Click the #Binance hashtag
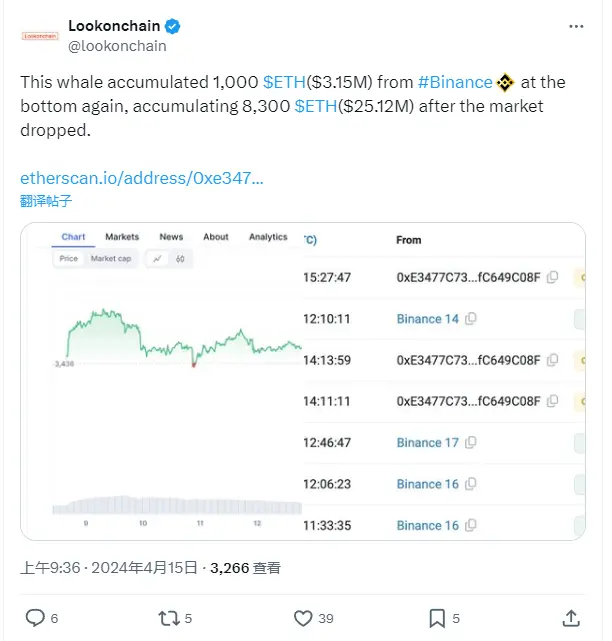Viewport: 612px width, 641px height. [x=455, y=82]
